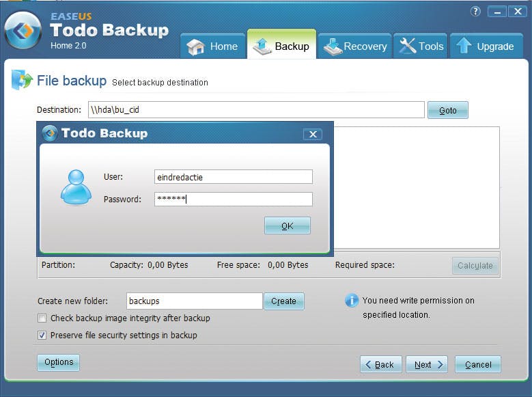Click the User name field
This screenshot has height=397, width=532.
click(234, 177)
